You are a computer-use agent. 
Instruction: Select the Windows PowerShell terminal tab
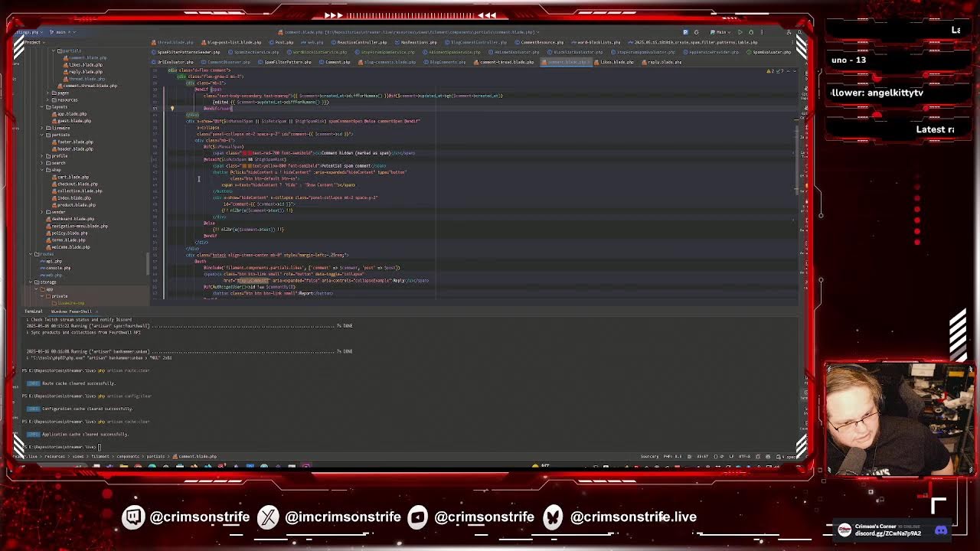coord(71,311)
